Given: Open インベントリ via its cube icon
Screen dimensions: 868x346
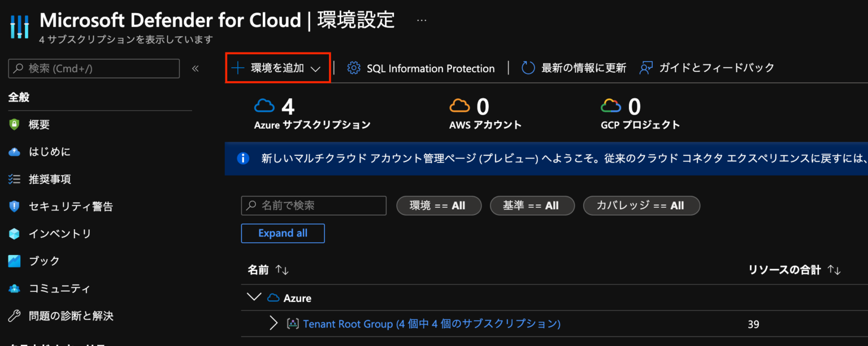Looking at the screenshot, I should (x=15, y=233).
